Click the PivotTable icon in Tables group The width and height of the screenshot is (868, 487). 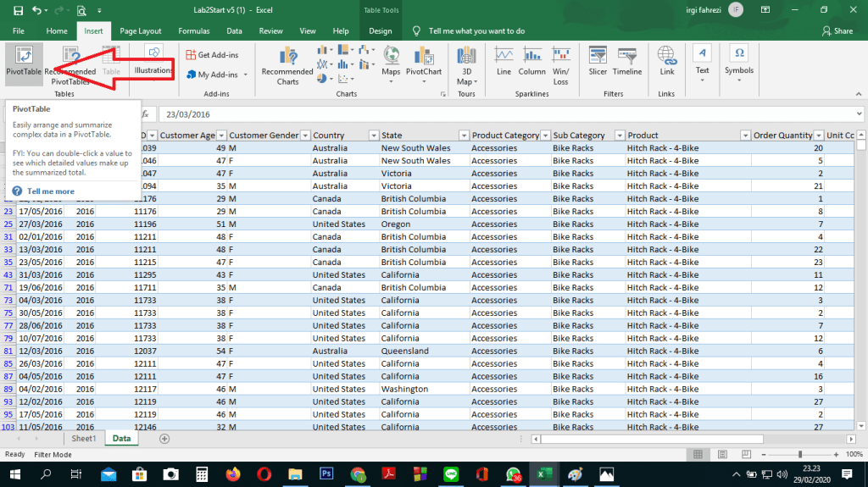point(23,61)
